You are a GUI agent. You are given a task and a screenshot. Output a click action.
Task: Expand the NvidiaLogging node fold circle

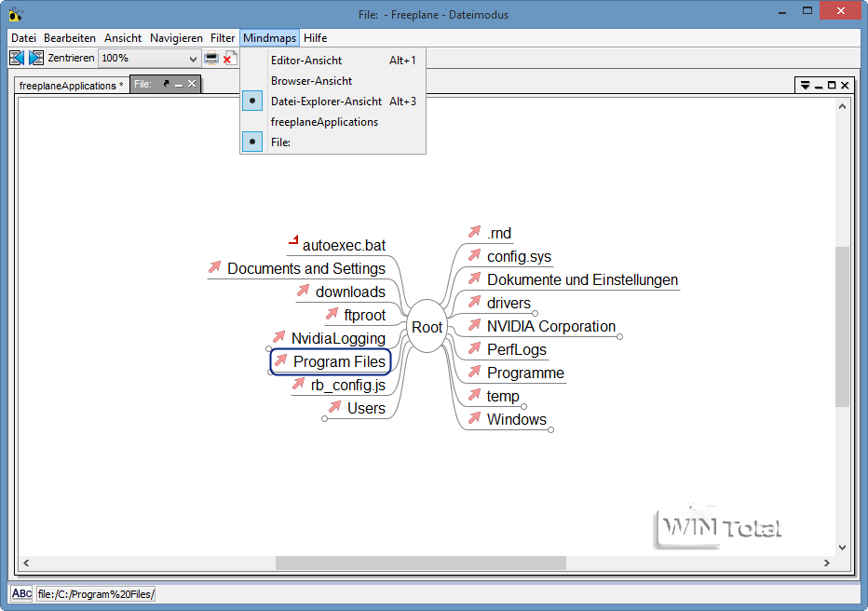268,349
